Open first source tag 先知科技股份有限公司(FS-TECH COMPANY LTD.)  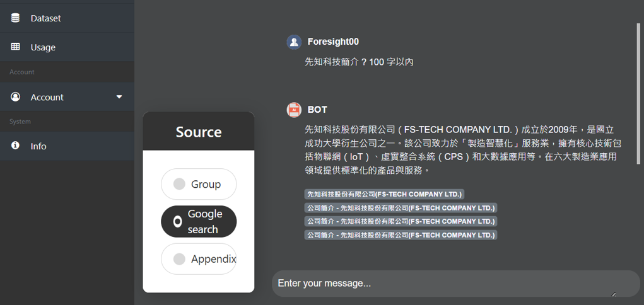[384, 194]
